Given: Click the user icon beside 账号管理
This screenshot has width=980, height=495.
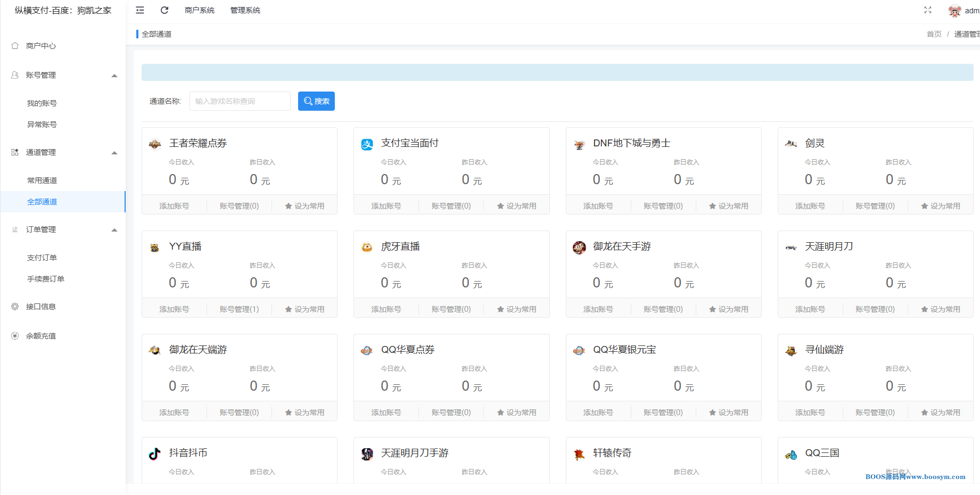Looking at the screenshot, I should tap(15, 75).
